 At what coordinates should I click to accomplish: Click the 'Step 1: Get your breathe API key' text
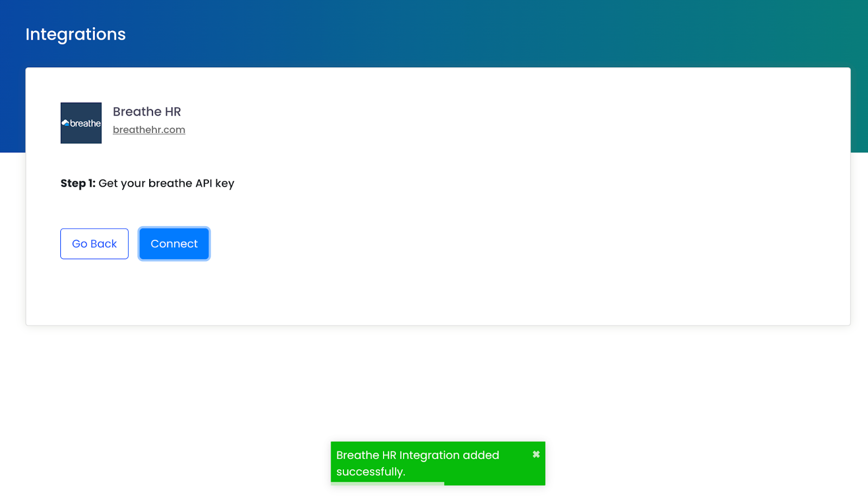147,183
